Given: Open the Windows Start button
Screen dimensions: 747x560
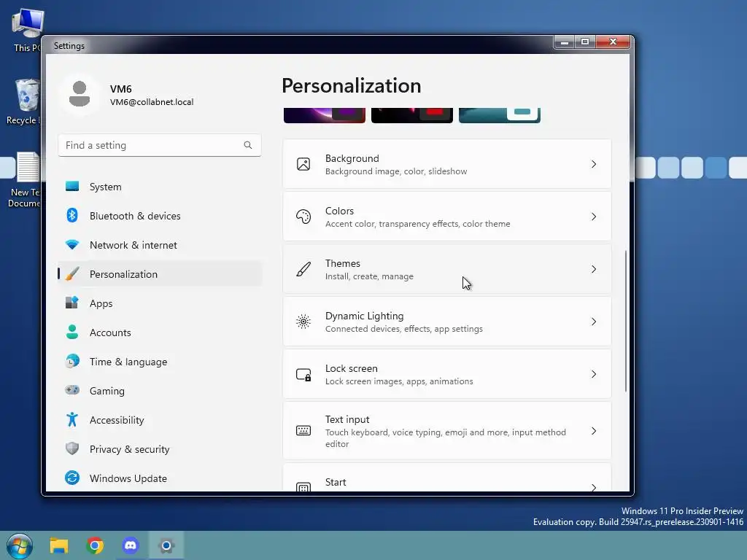Looking at the screenshot, I should [x=20, y=545].
